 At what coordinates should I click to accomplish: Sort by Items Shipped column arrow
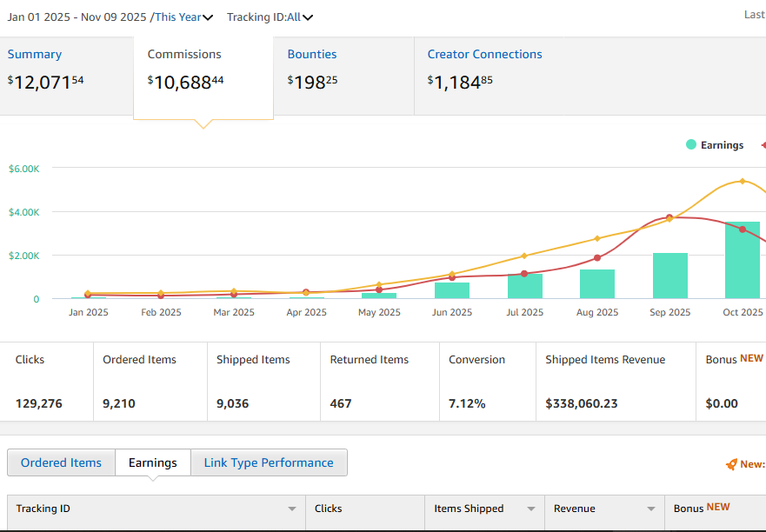531,509
